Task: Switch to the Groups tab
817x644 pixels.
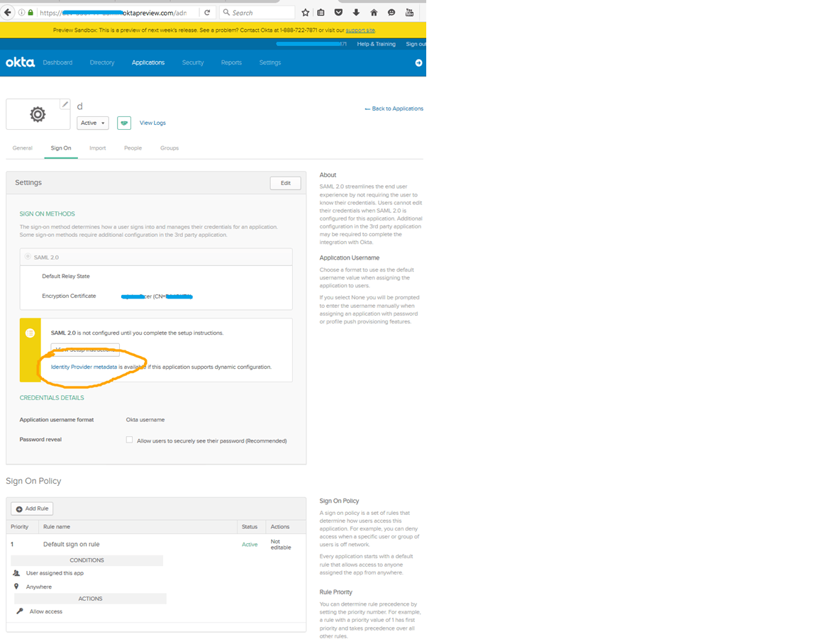Action: pos(169,148)
